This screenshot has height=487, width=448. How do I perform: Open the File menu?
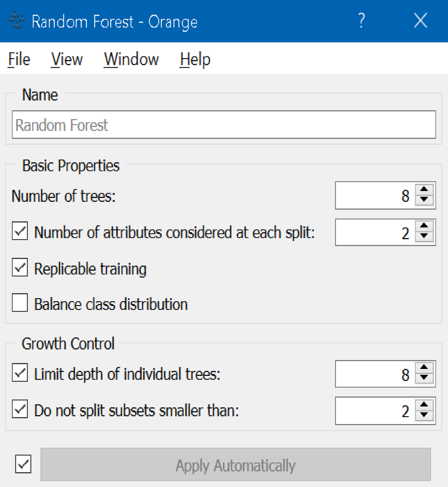19,59
